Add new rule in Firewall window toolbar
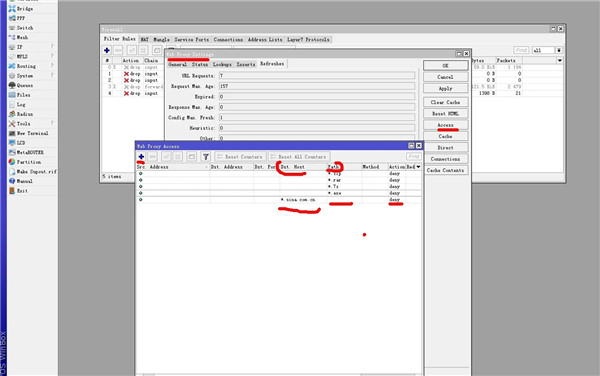Screen dimensions: 600x376 point(107,50)
